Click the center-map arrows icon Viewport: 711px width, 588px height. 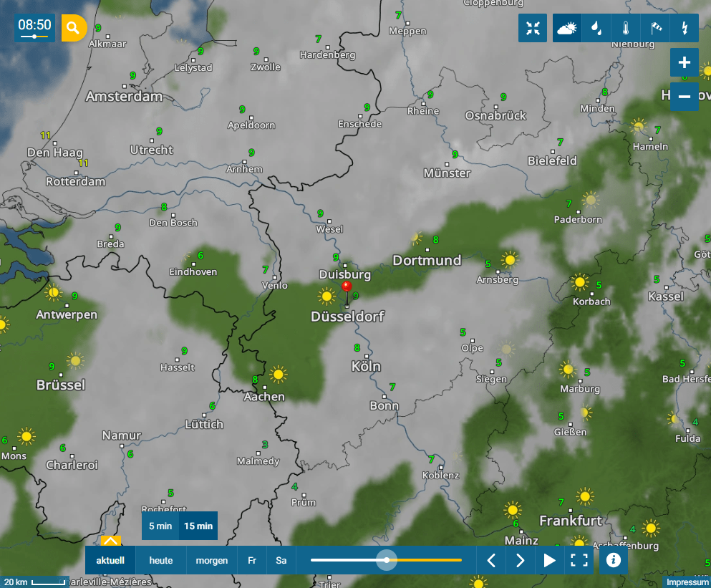coord(532,29)
